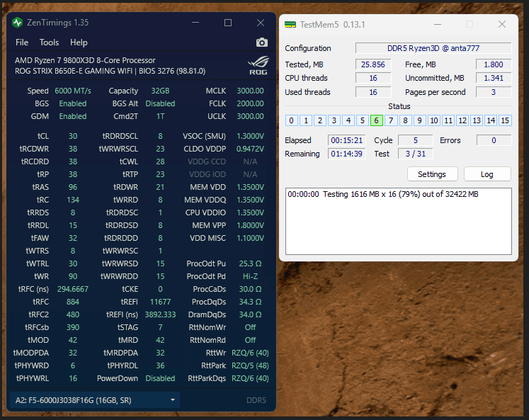Minimize the TestMem5 window
Screen dimensions: 529x420
tap(438, 24)
